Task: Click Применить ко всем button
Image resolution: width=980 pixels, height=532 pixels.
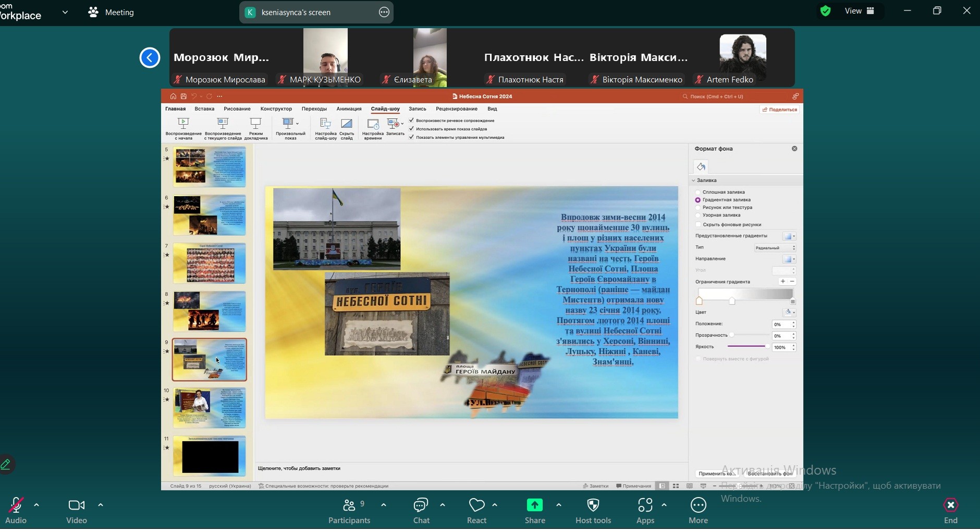Action: (717, 474)
